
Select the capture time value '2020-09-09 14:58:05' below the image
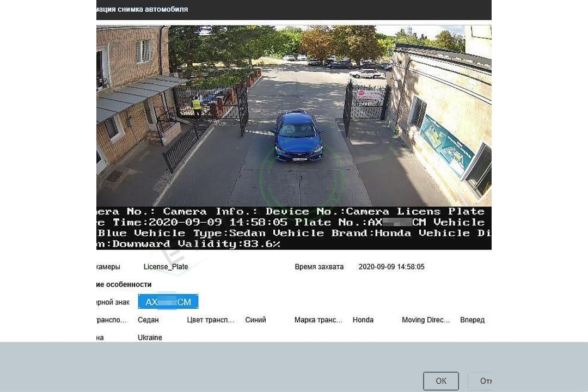pos(391,267)
